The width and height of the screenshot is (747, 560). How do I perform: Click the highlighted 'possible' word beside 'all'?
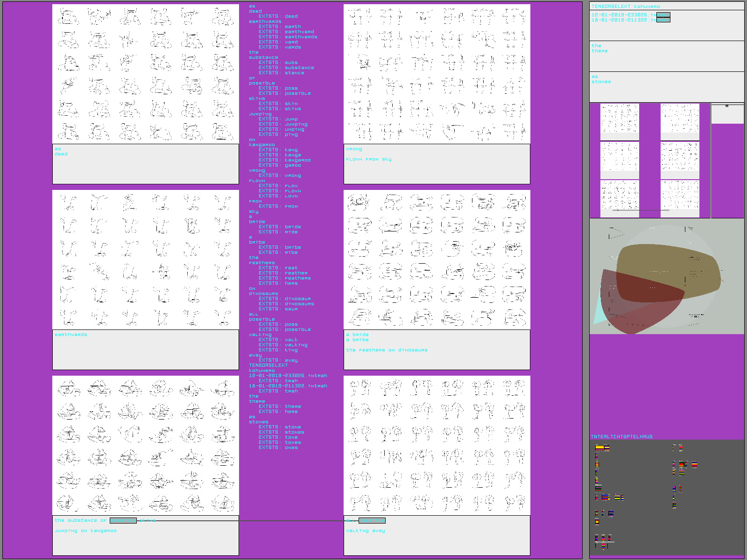372,520
